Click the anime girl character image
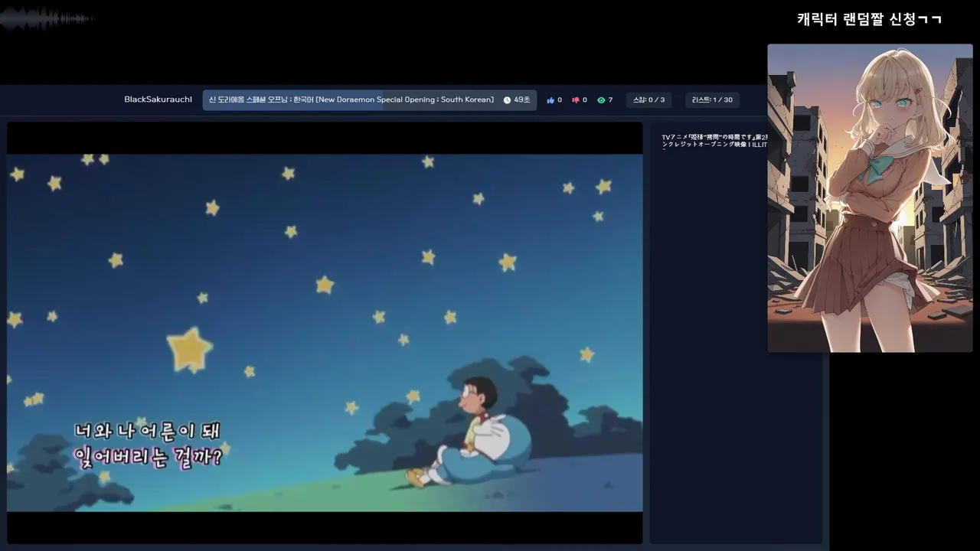The height and width of the screenshot is (551, 980). tap(870, 198)
